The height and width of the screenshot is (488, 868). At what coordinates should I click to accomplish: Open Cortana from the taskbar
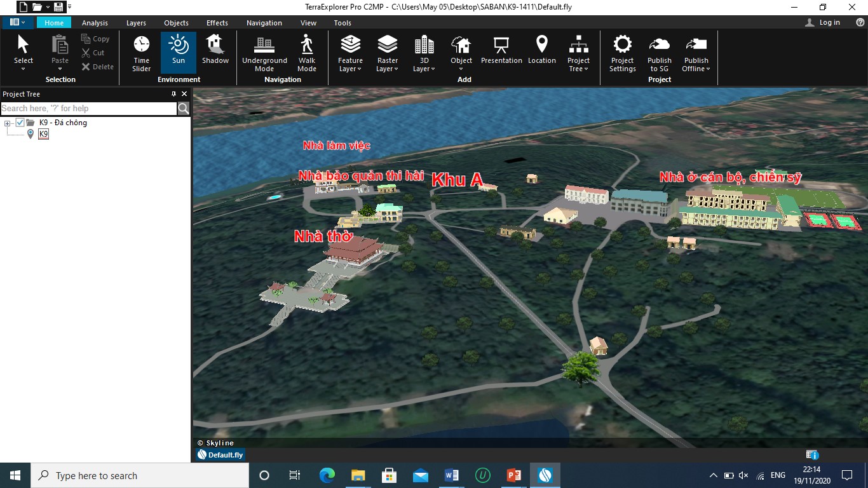point(264,475)
